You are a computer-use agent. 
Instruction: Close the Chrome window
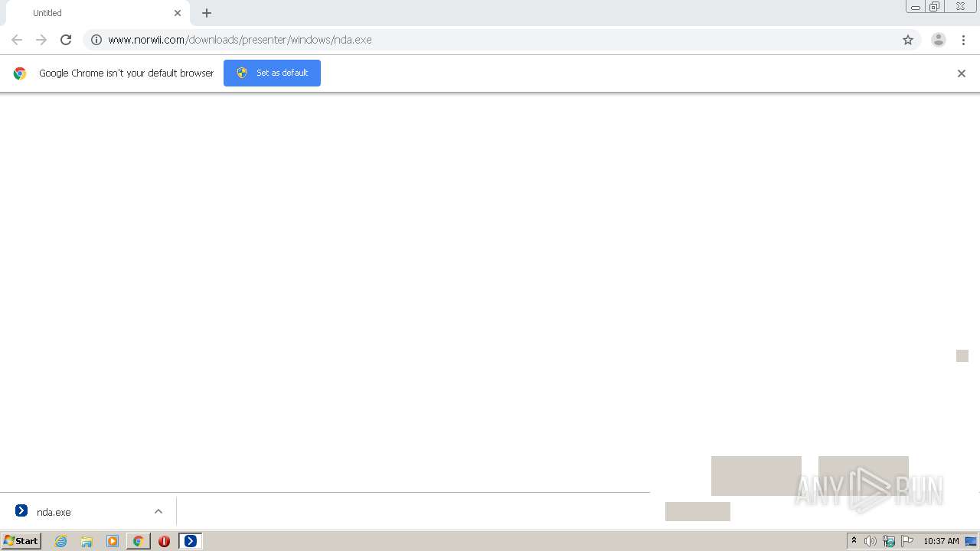click(960, 7)
